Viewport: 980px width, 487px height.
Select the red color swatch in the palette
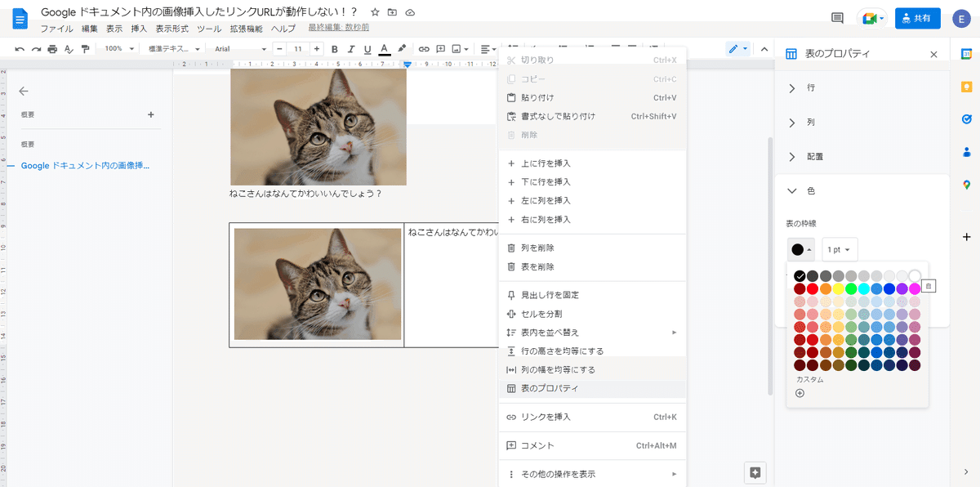(812, 288)
